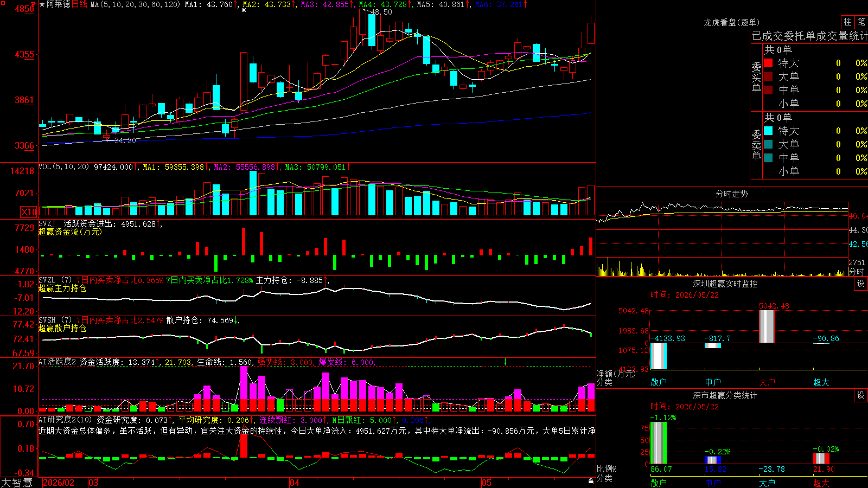868x488 pixels.
Task: Click the white star marker under MA2
Action: (x=244, y=10)
